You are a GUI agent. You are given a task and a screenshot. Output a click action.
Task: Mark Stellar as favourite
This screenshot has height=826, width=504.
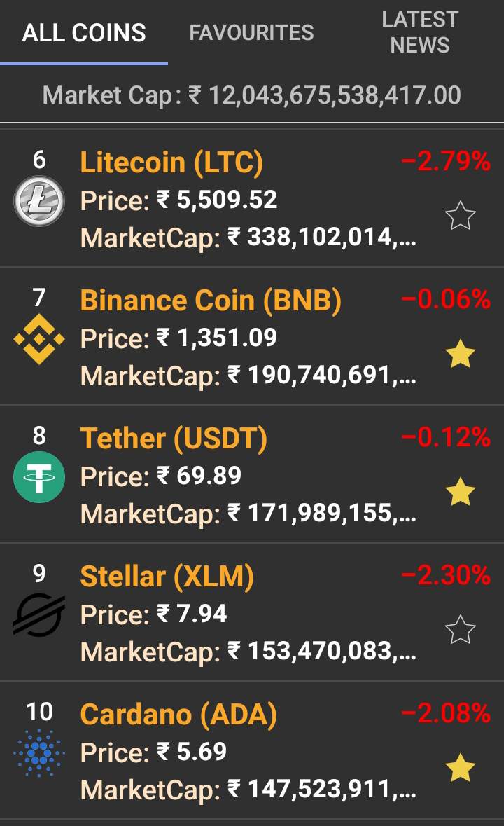(460, 630)
